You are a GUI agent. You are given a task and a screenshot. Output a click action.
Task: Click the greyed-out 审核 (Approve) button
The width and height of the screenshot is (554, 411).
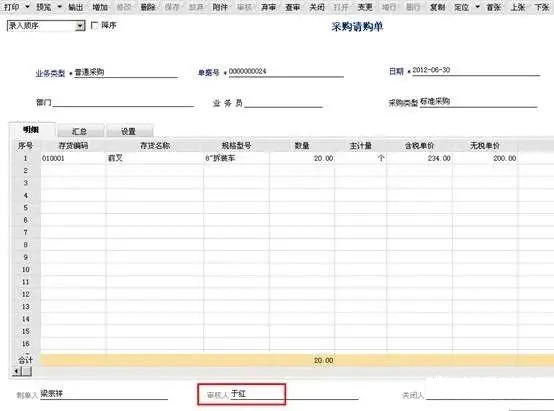coord(244,7)
